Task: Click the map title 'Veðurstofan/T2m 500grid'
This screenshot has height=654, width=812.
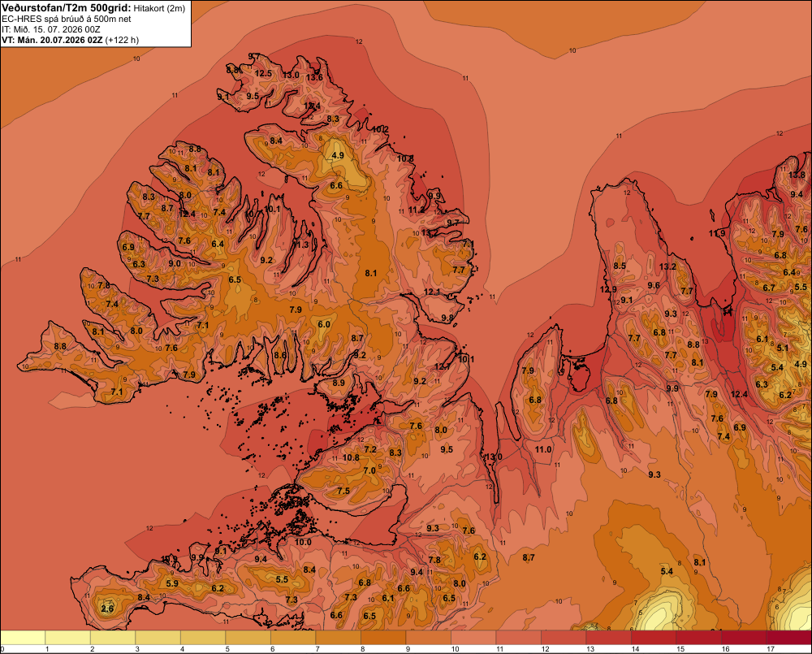Action: click(x=66, y=8)
